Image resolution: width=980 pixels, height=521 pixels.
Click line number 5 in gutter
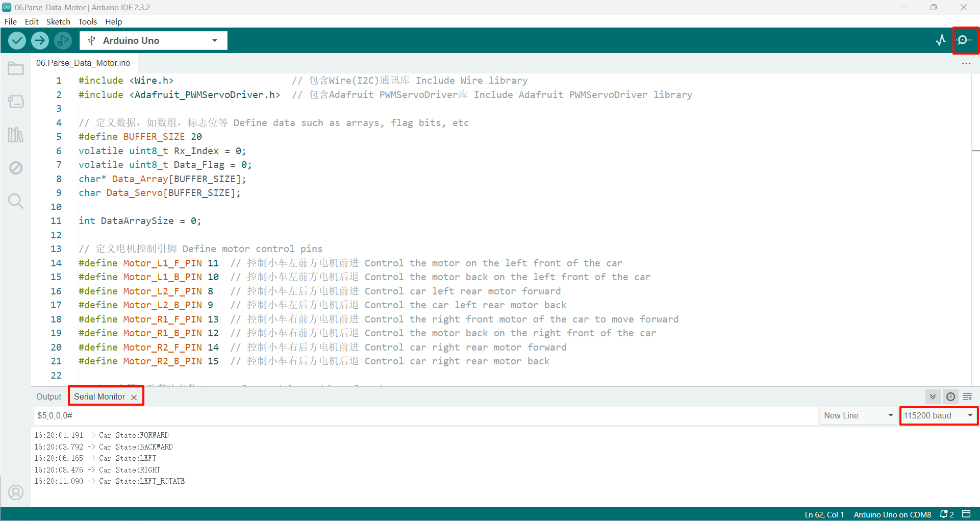(x=59, y=136)
